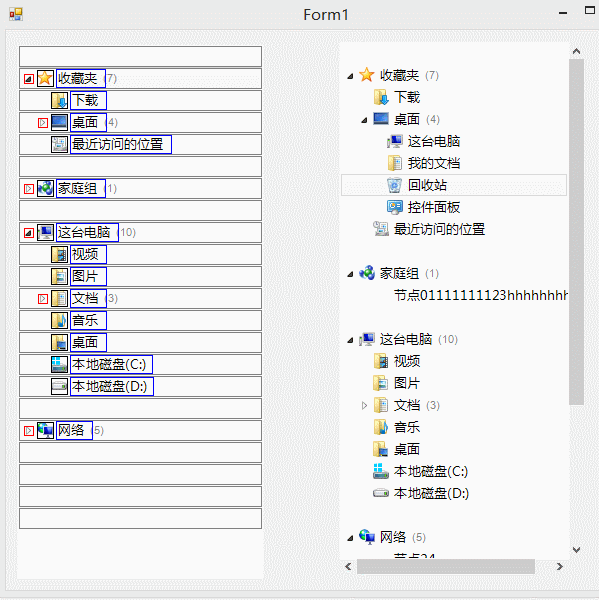Image resolution: width=599 pixels, height=600 pixels.
Task: Click the vertical scrollbar down arrow
Action: point(576,550)
